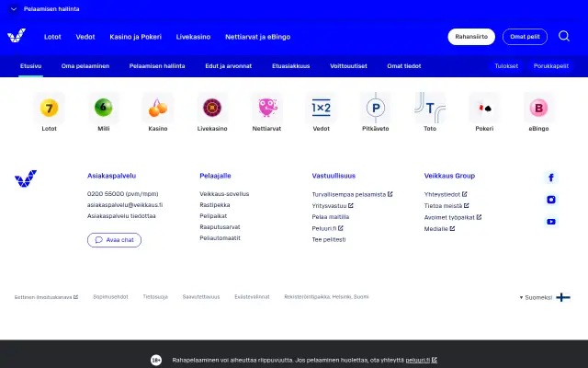Open the Tietosuoja footer link
This screenshot has width=588, height=368.
(155, 297)
